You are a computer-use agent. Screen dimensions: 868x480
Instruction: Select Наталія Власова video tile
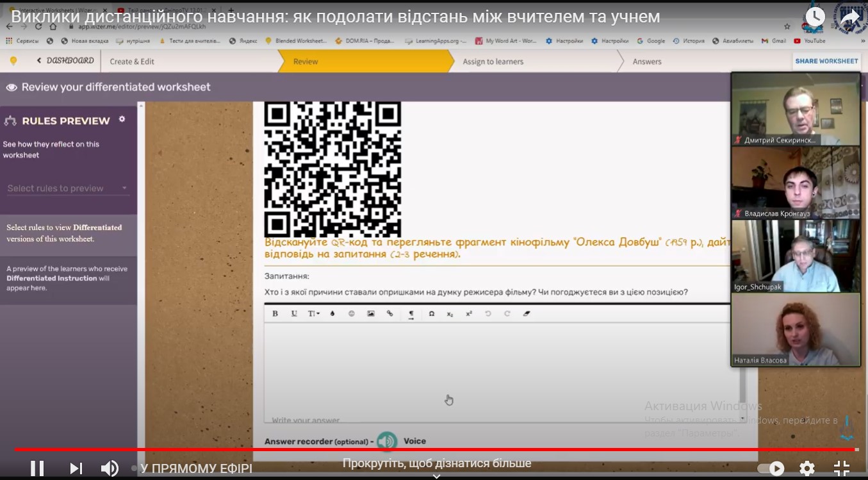(796, 329)
